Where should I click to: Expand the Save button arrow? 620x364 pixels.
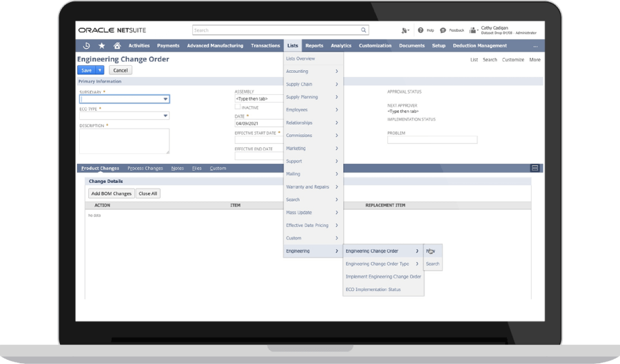click(x=100, y=70)
